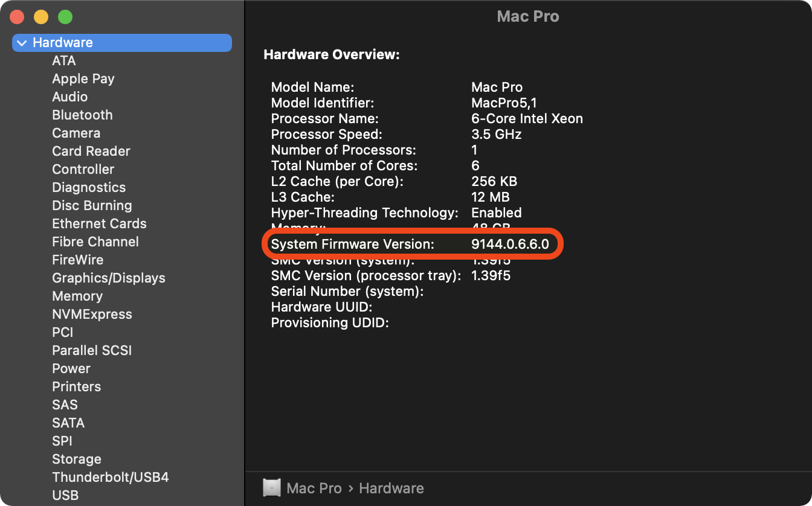Select the Hardware category heading
Screen dimensions: 812x506
tap(63, 43)
